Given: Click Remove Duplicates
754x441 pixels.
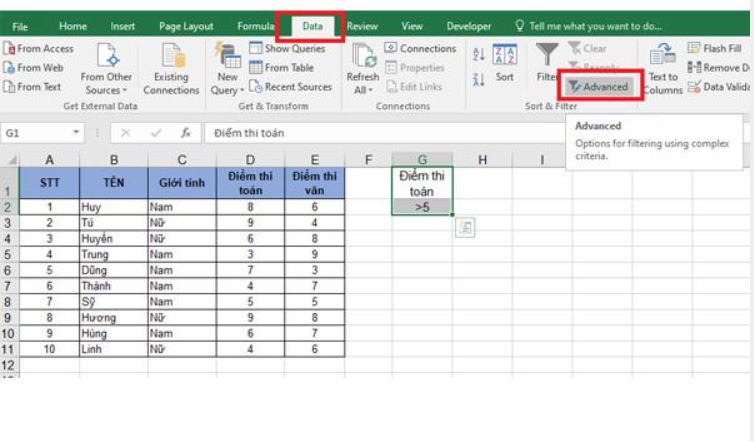Looking at the screenshot, I should click(718, 68).
